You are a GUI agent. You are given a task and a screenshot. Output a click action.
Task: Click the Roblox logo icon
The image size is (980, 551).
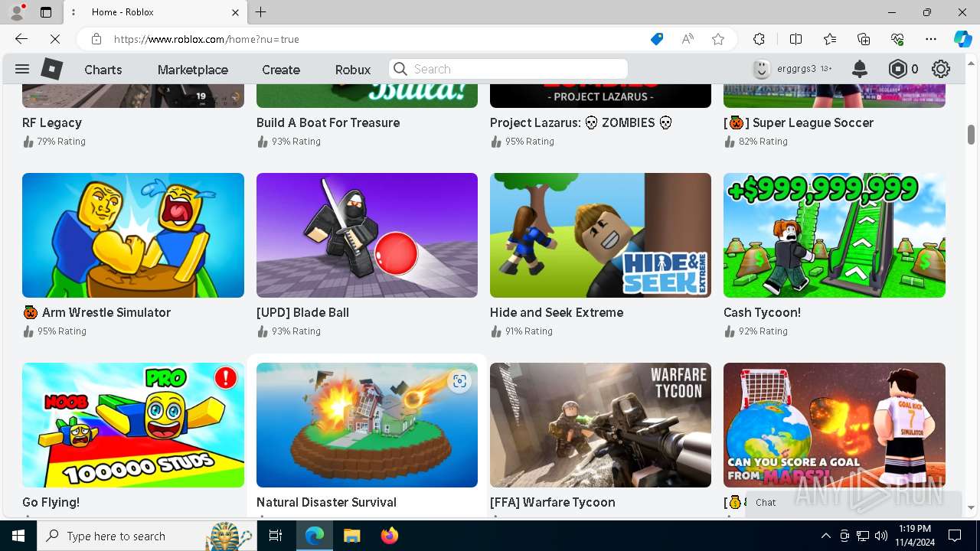click(x=51, y=69)
